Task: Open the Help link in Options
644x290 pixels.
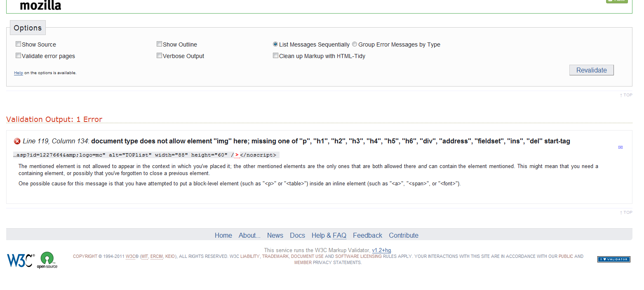Action: coord(19,73)
